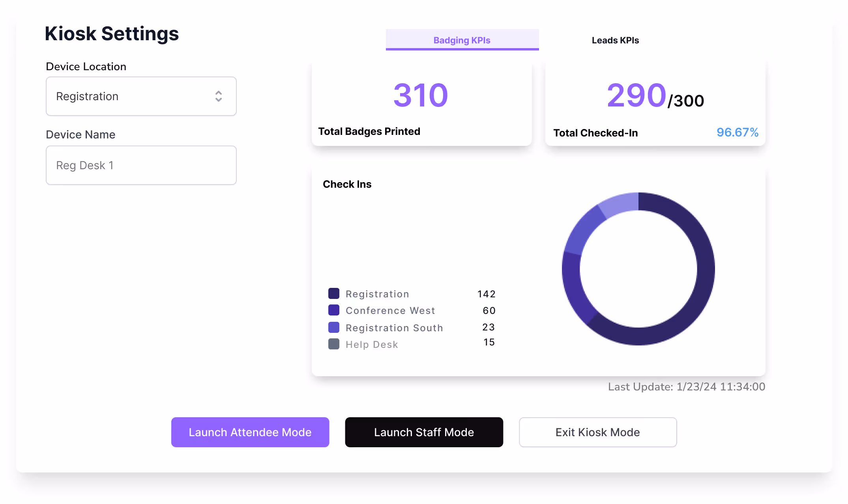
Task: Click the Exit Kiosk Mode button
Action: 597,432
